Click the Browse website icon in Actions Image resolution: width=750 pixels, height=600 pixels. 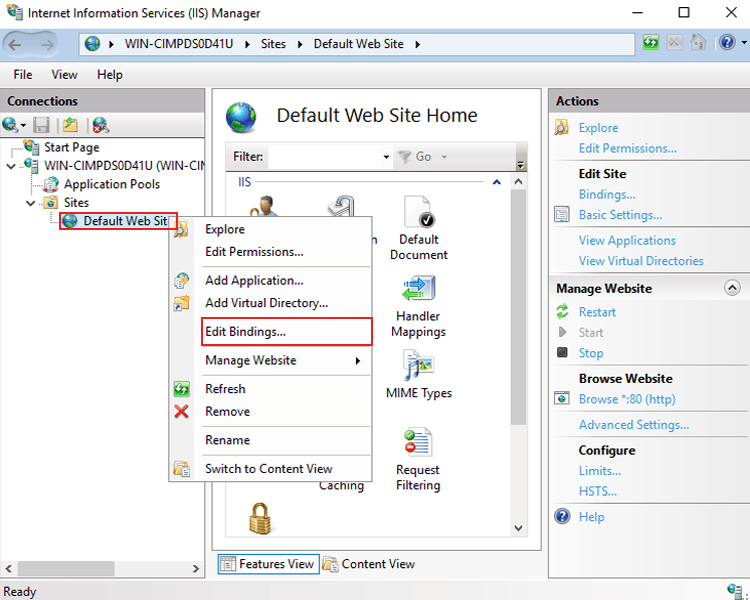[562, 398]
